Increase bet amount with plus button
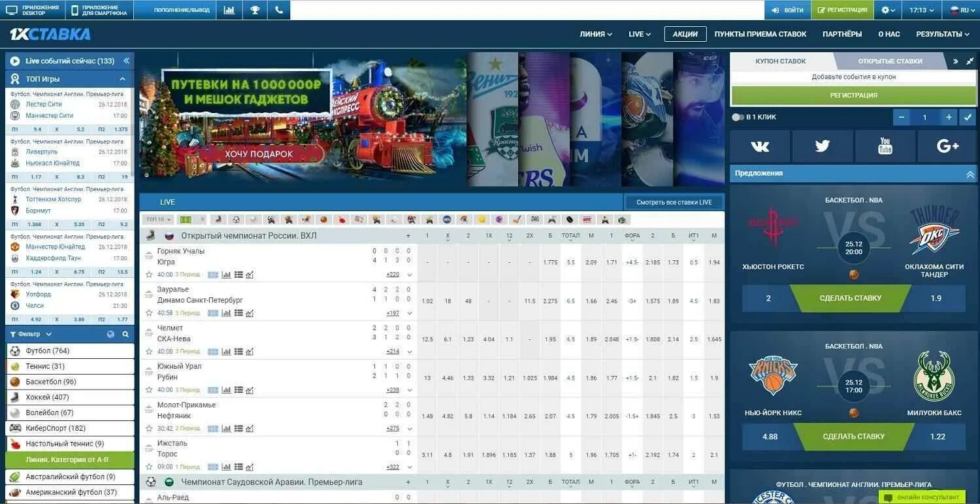Viewport: 980px width, 504px height. pyautogui.click(x=949, y=118)
